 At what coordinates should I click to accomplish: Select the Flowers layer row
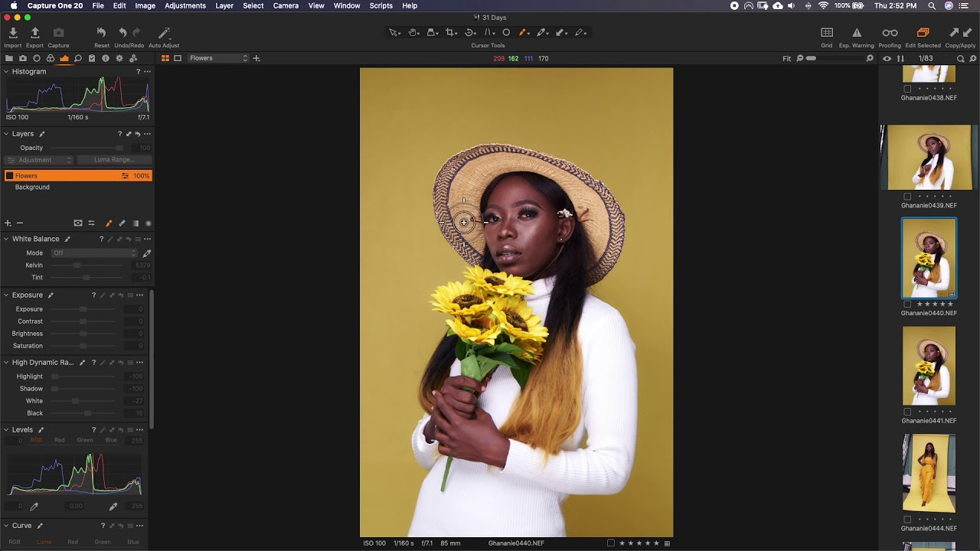(77, 175)
